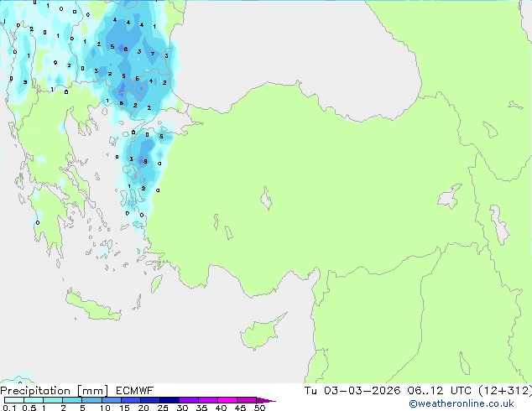The image size is (532, 411).
Task: Click the "06..12 UTC" time text
Action: (440, 391)
